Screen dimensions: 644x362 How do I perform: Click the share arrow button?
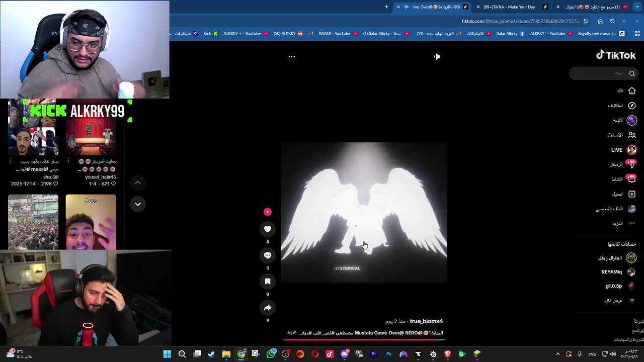click(x=268, y=308)
